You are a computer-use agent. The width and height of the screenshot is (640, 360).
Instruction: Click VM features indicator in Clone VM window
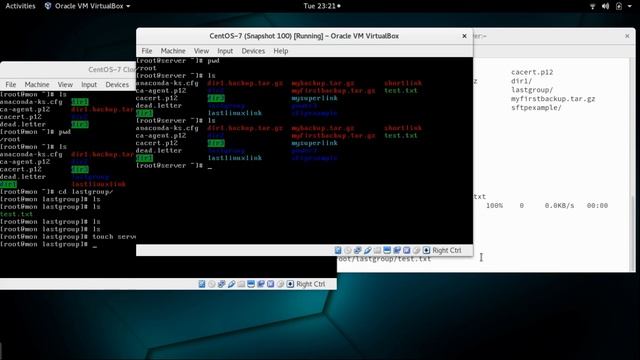tap(270, 284)
